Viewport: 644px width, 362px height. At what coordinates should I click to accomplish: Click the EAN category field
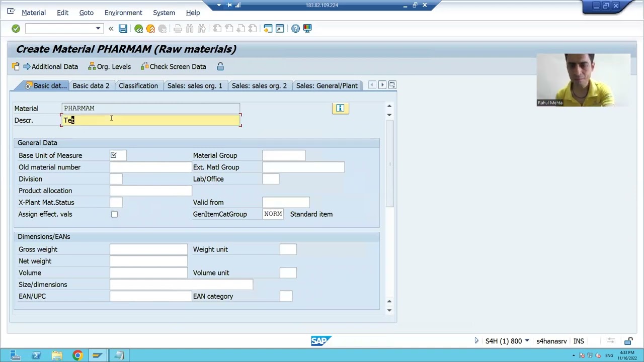286,296
